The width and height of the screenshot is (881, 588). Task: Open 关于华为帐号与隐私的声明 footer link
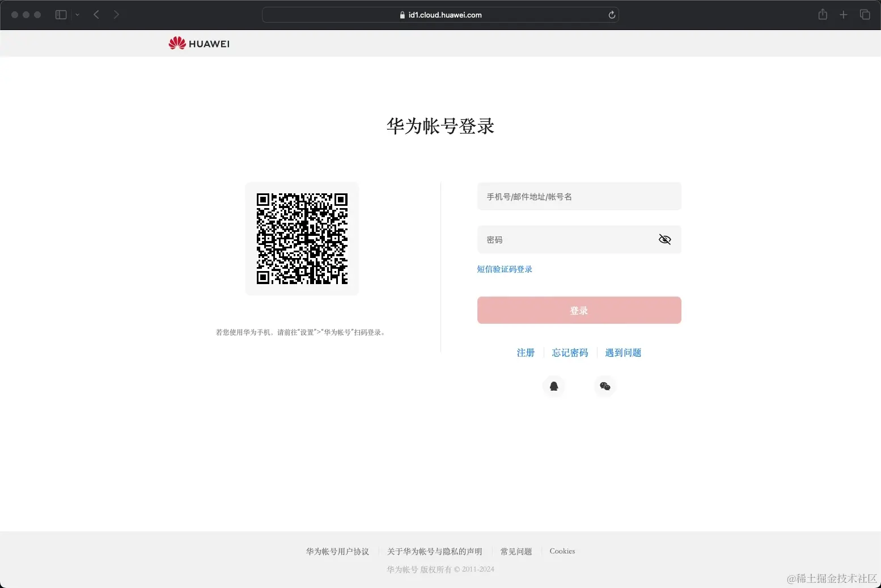tap(434, 552)
